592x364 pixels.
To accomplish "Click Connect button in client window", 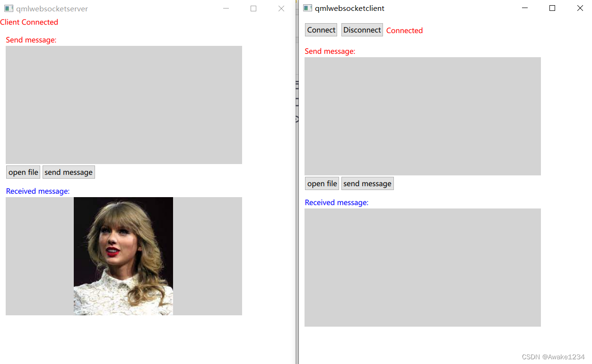I will click(321, 30).
